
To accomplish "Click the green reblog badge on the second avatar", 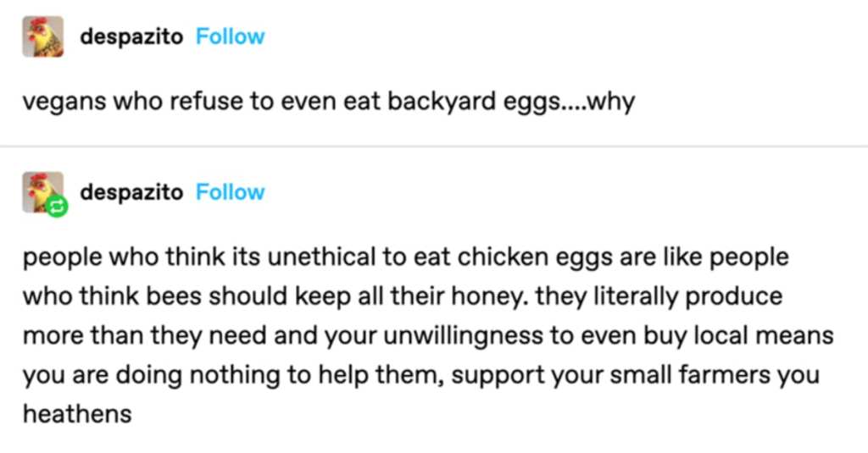I will (57, 207).
